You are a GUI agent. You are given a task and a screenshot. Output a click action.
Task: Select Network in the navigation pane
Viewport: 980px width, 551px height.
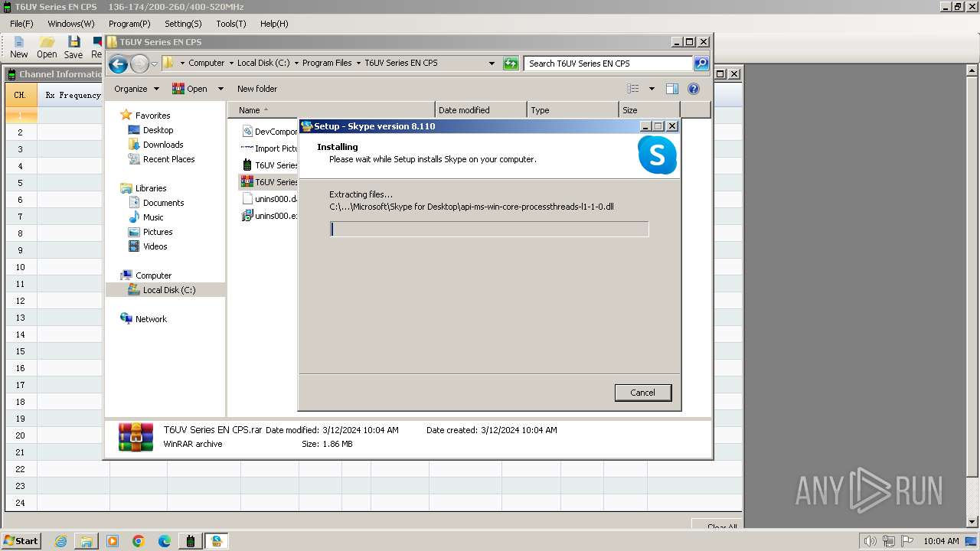(x=151, y=319)
